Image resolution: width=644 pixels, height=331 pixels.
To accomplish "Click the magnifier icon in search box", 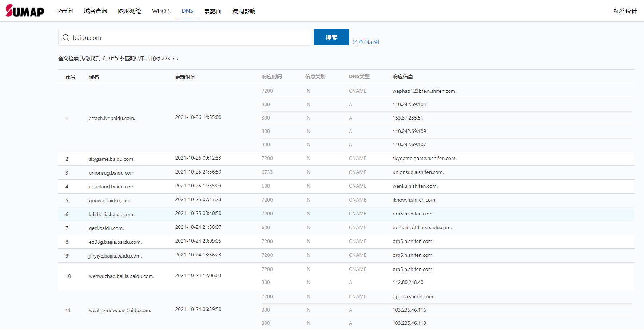I will click(66, 37).
